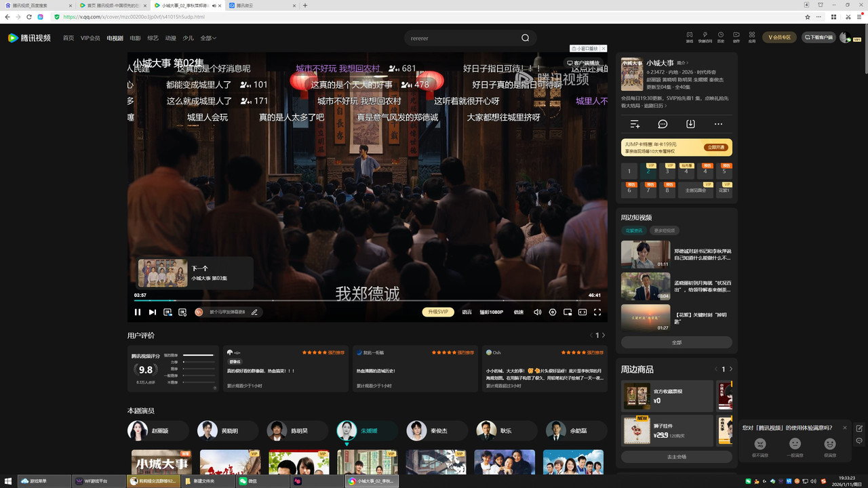Click 客户端播放 above the player

click(x=583, y=63)
